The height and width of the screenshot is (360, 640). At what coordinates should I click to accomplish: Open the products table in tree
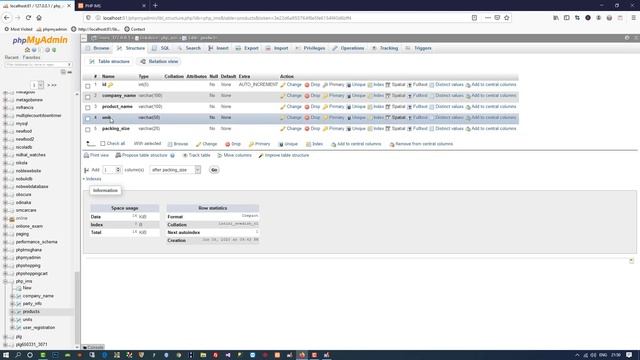(x=31, y=312)
